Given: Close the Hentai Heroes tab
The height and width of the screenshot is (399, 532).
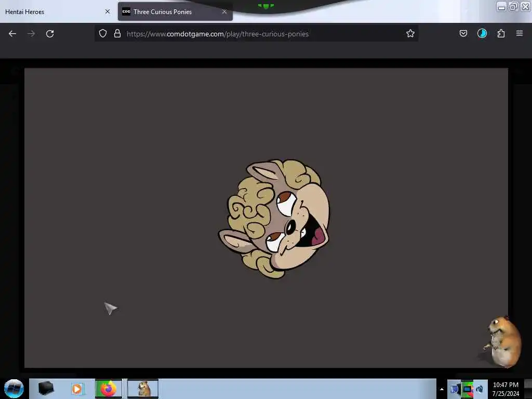Looking at the screenshot, I should 108,11.
